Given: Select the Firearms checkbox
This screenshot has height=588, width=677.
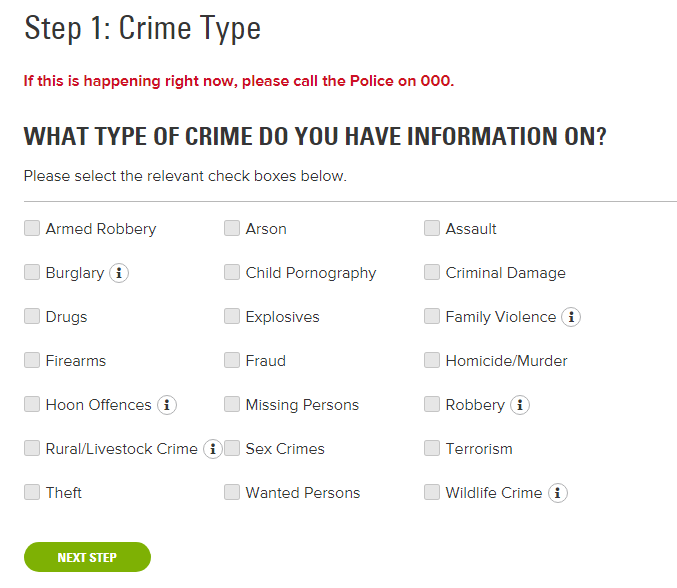Looking at the screenshot, I should (x=32, y=361).
